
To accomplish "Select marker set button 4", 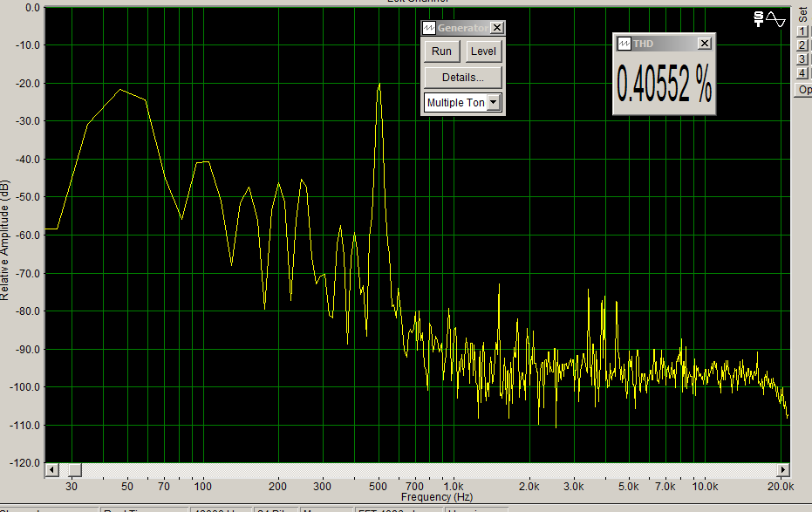I will pyautogui.click(x=802, y=73).
